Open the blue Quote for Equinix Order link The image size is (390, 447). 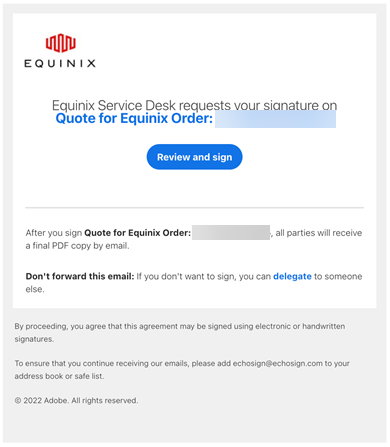(134, 118)
